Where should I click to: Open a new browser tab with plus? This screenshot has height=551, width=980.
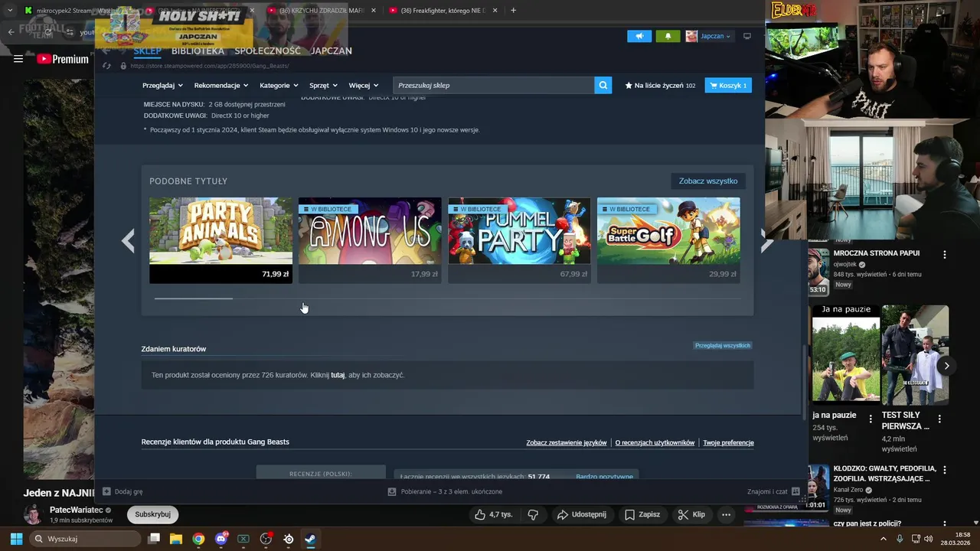click(x=513, y=11)
